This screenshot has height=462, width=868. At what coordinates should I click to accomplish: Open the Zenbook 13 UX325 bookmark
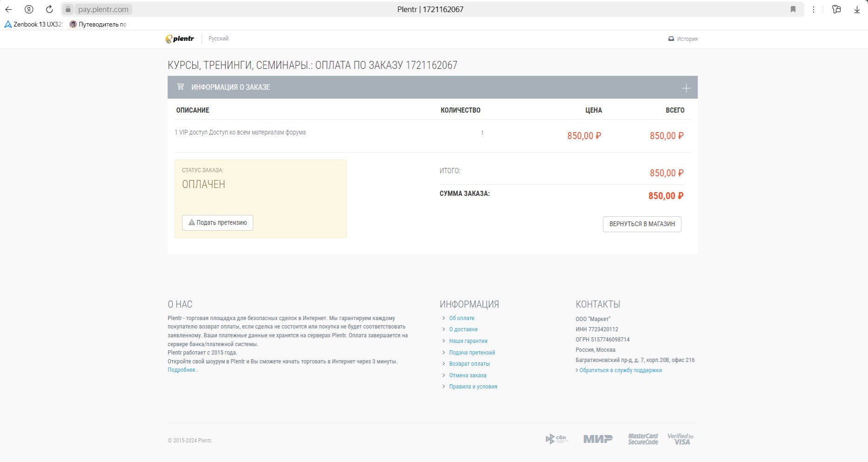pyautogui.click(x=33, y=24)
